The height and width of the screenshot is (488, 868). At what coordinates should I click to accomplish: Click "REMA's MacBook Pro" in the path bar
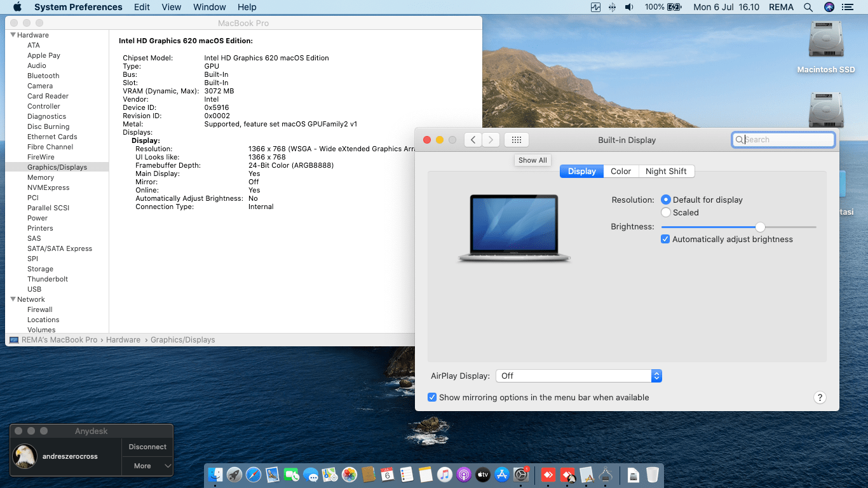tap(60, 340)
